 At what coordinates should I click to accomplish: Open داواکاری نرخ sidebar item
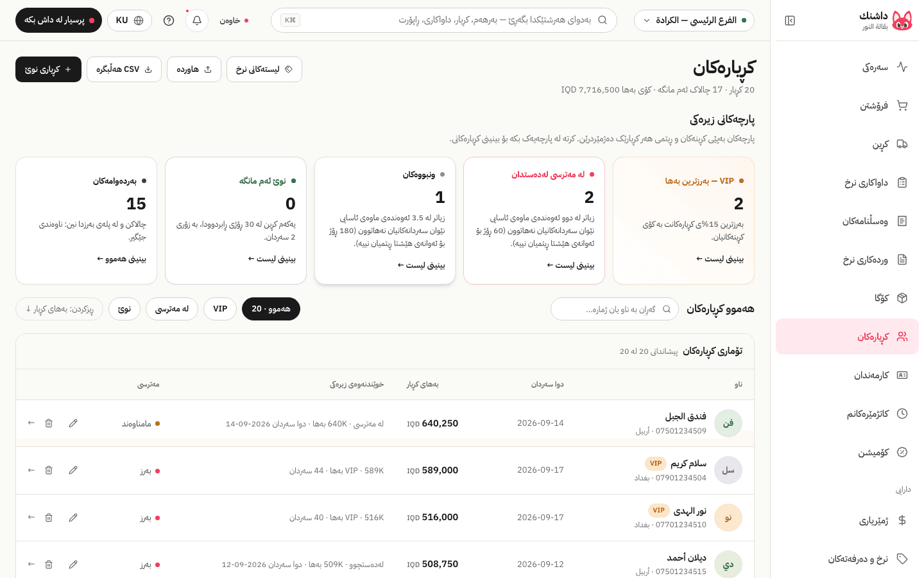click(x=847, y=182)
